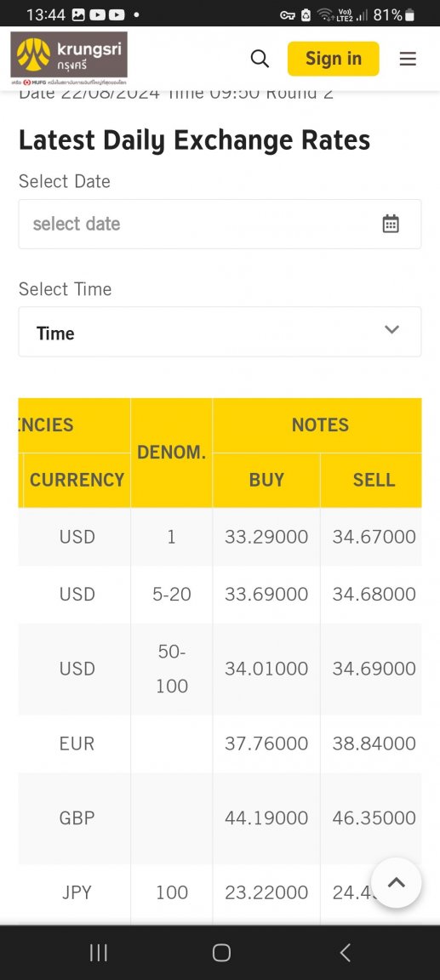Open the calendar icon in date field

click(x=391, y=224)
